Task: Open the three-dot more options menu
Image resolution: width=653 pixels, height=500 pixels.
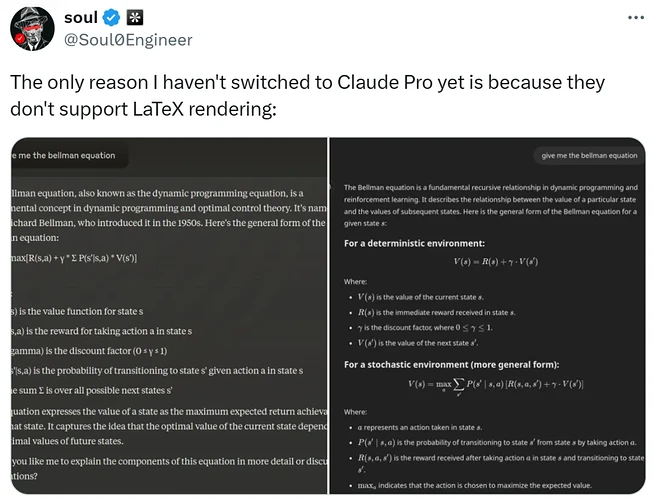Action: click(x=636, y=18)
